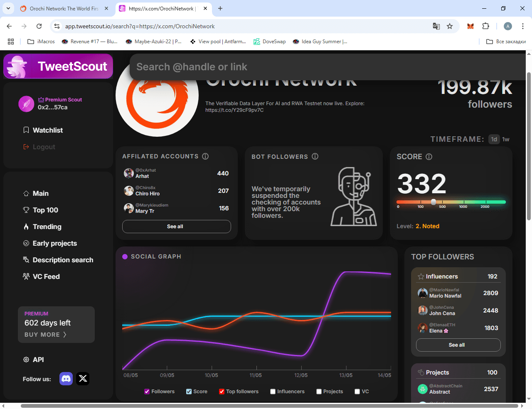
Task: Click the vertical page scrollbar
Action: 529,146
